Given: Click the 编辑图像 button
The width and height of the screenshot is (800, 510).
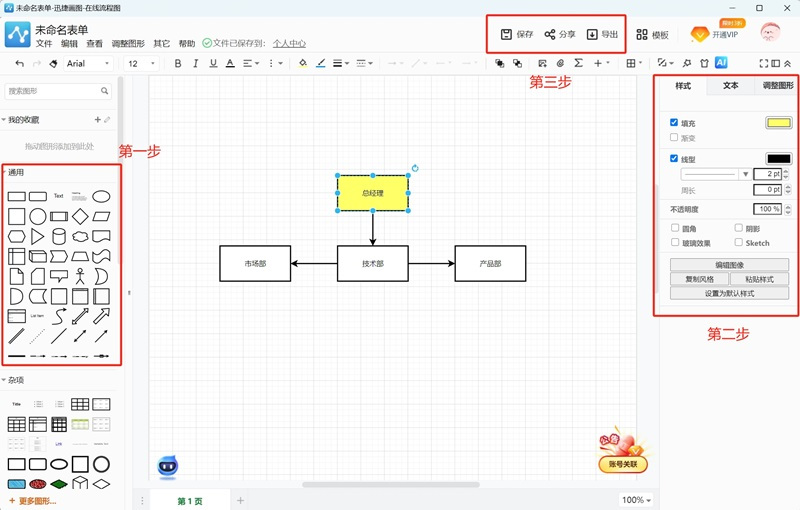Looking at the screenshot, I should 730,265.
